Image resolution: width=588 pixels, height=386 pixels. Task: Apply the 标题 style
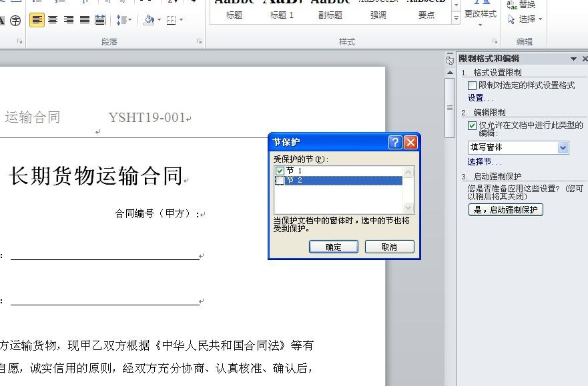234,11
